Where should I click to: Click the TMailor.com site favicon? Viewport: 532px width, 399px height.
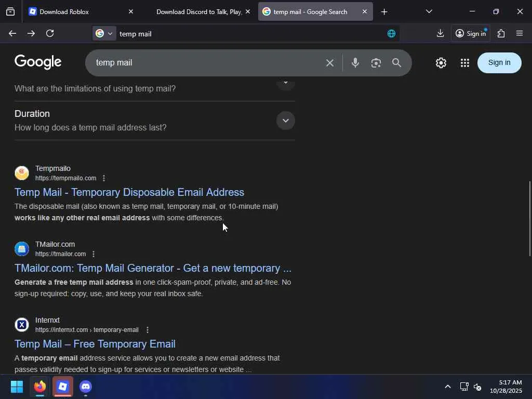coord(22,249)
